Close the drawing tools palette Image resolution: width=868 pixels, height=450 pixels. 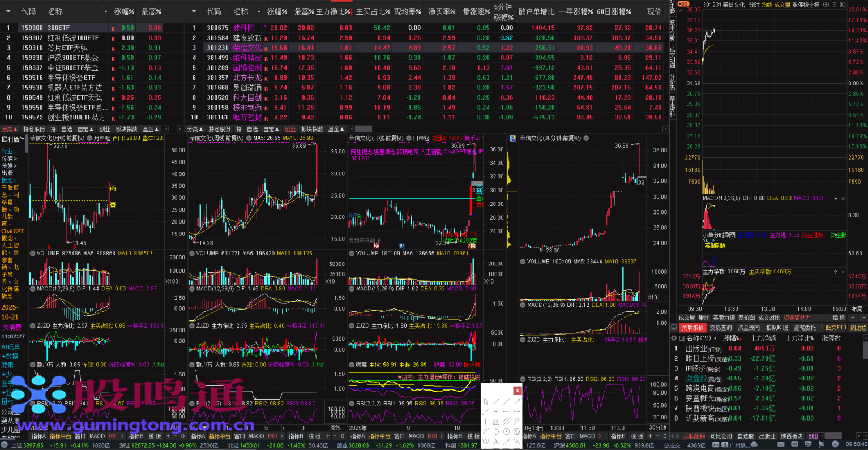tap(517, 391)
